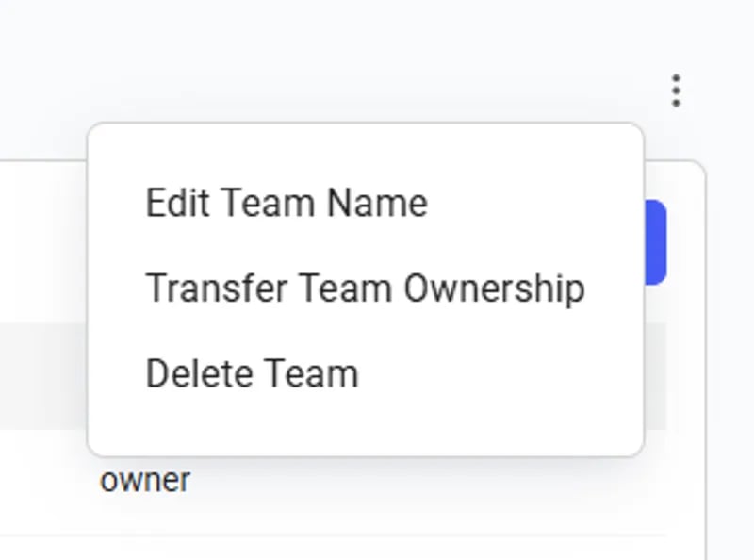Open Transfer Team Ownership dialog
The width and height of the screenshot is (754, 560).
366,288
